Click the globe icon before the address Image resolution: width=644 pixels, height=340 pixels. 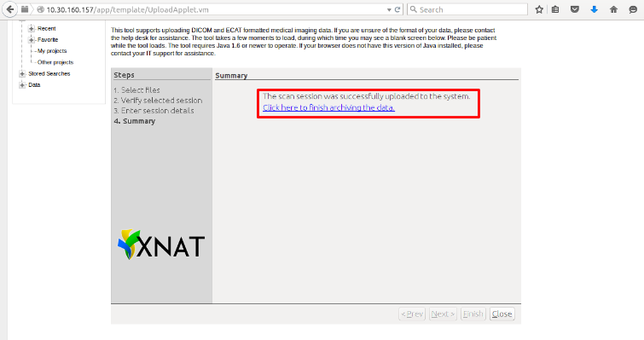click(x=40, y=9)
